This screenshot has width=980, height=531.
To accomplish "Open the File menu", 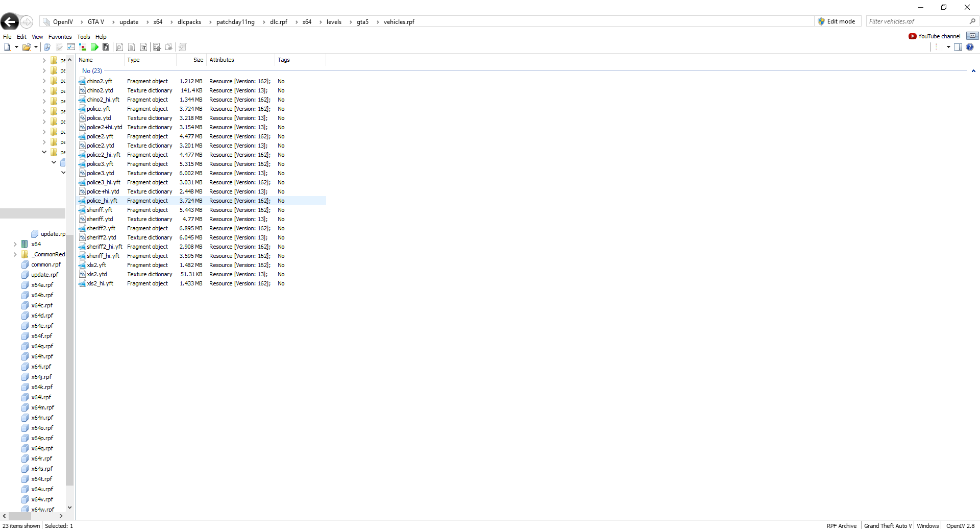I will (7, 37).
